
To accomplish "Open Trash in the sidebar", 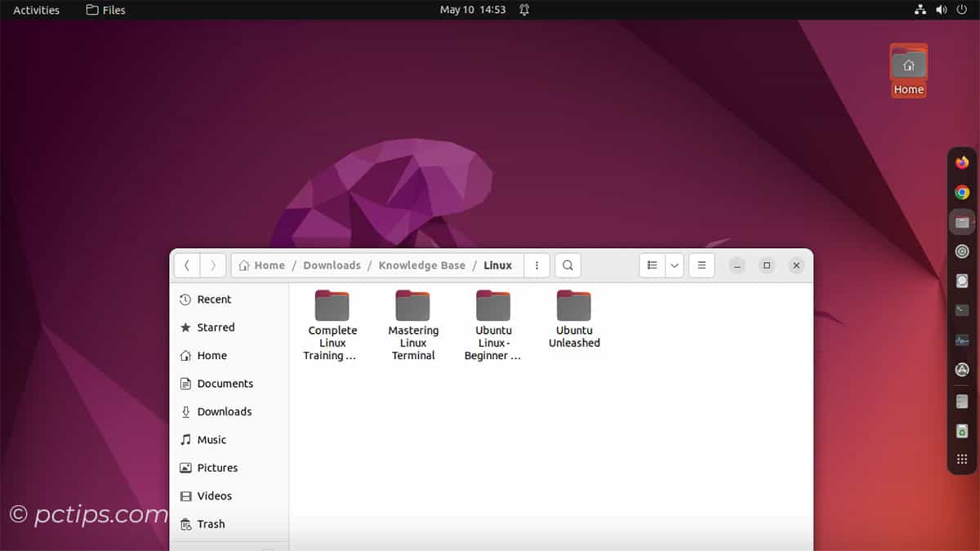I will (211, 524).
